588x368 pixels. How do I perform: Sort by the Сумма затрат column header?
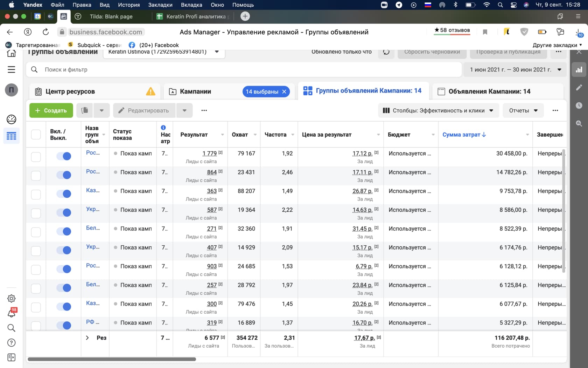pos(464,135)
